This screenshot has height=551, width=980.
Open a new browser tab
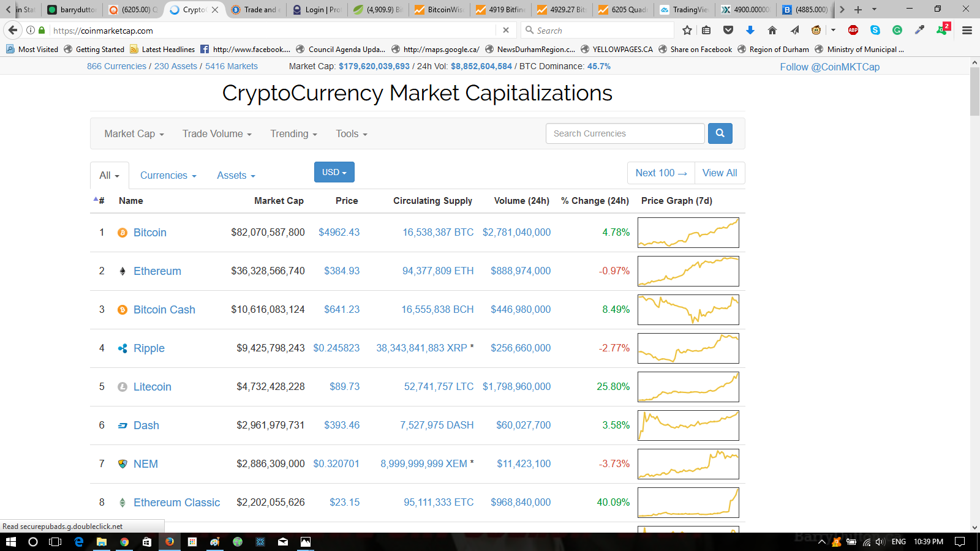[x=858, y=10]
